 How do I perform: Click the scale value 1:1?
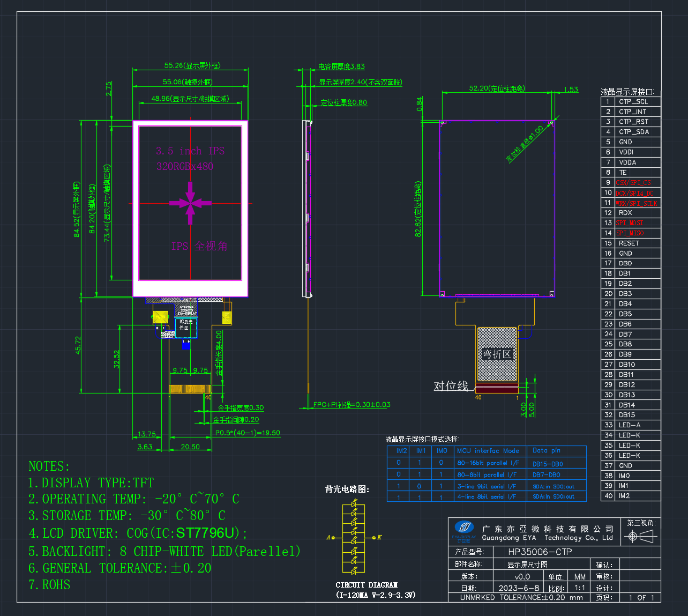580,588
